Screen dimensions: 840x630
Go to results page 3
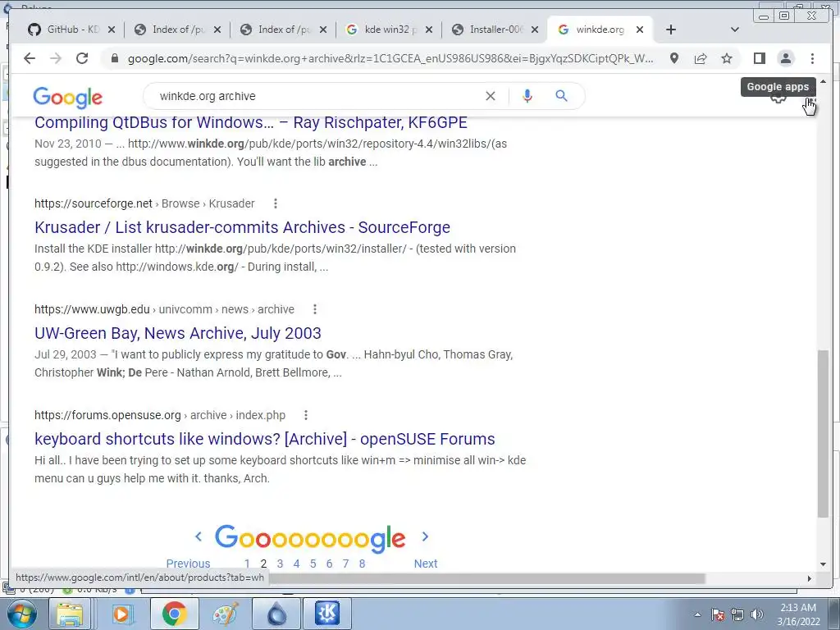point(281,564)
